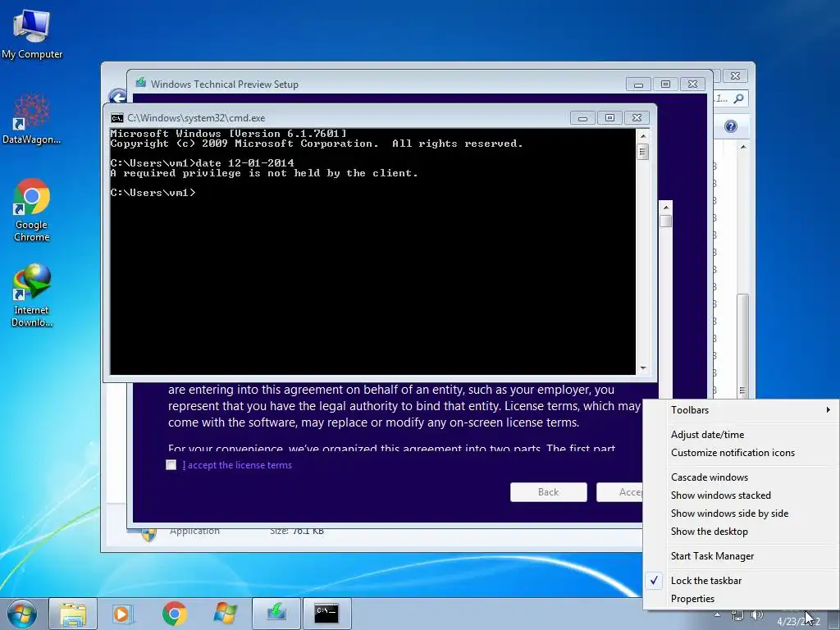Open the Google Chrome desktop shortcut
The image size is (840, 630).
tap(32, 210)
